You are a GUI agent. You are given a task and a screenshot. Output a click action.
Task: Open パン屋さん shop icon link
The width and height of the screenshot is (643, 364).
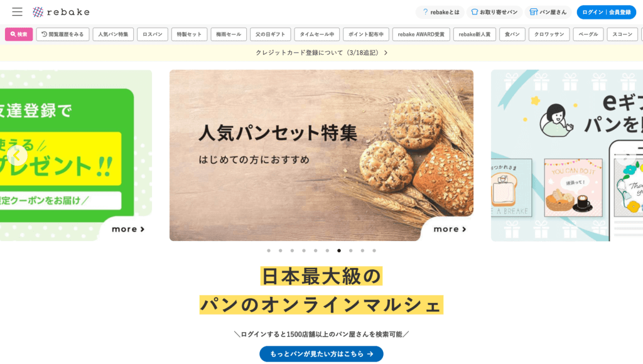[x=548, y=13]
